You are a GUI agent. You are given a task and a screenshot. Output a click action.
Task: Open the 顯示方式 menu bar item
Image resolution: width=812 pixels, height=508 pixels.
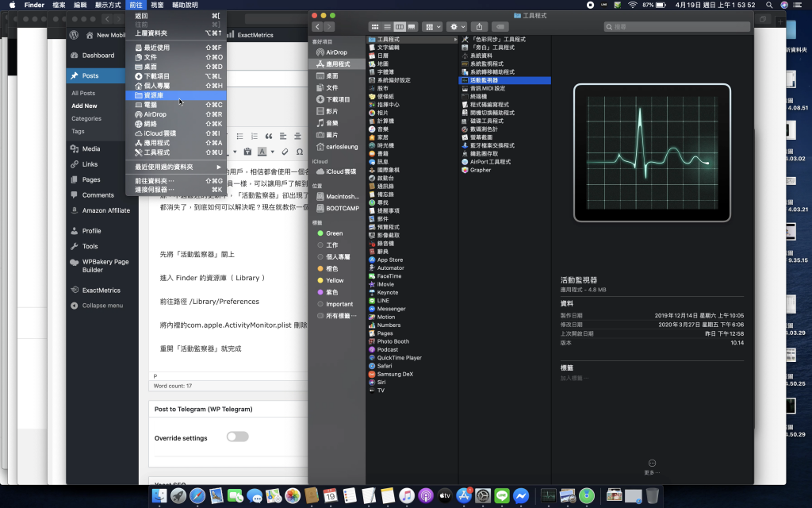pos(108,5)
